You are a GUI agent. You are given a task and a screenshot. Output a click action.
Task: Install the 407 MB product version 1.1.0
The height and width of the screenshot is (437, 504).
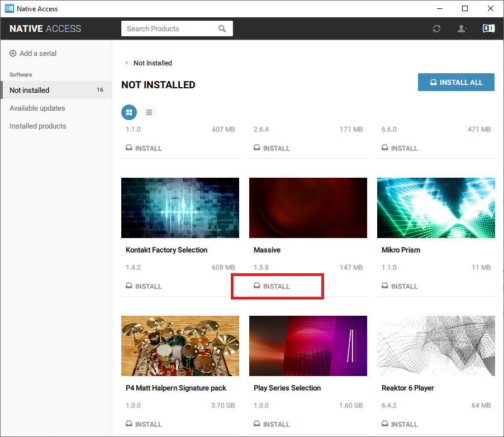coord(144,148)
